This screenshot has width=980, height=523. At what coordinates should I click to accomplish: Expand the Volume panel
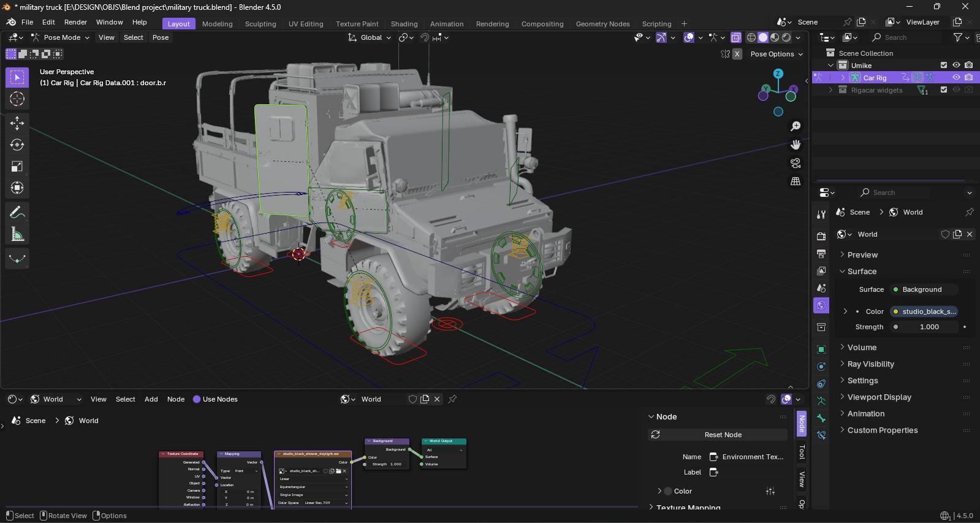coord(862,347)
